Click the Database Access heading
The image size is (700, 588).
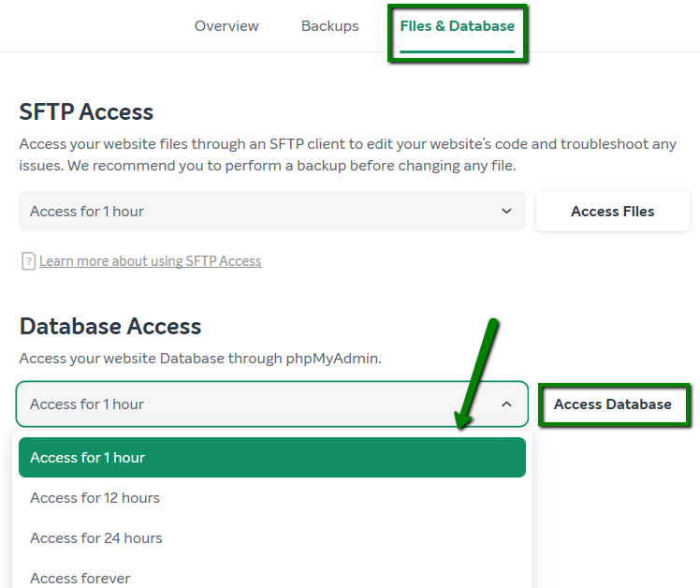pos(110,326)
